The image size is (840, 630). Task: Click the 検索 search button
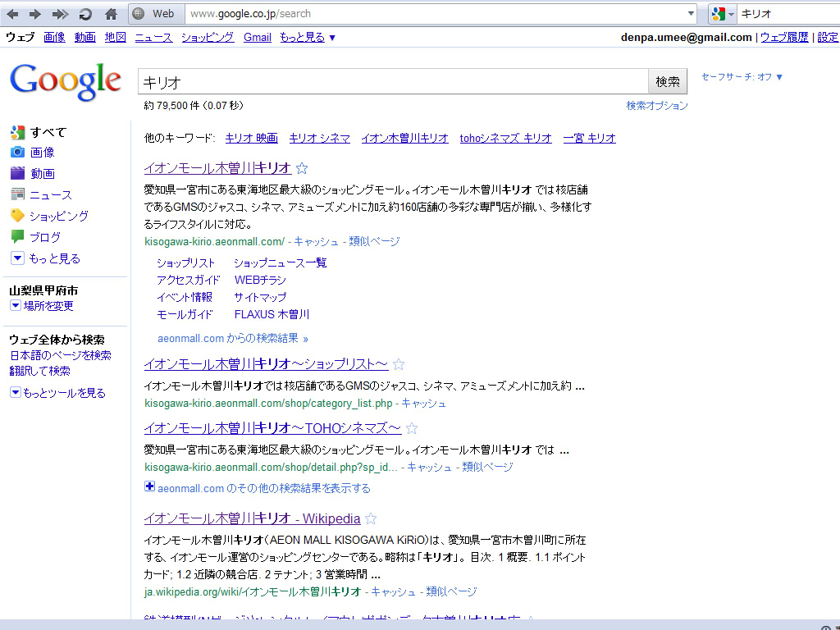[668, 82]
